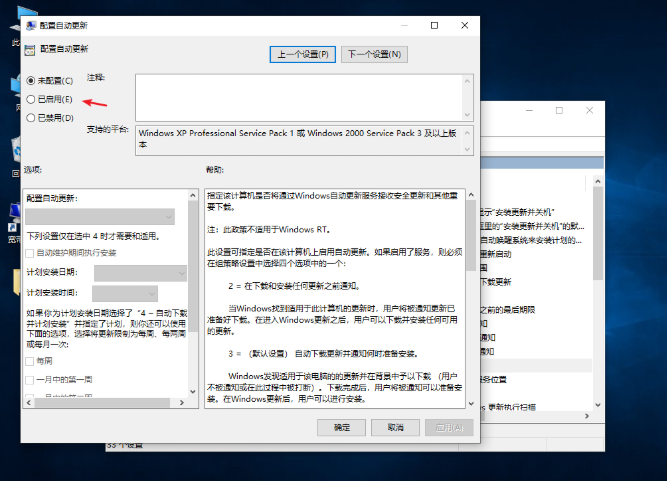Select the 已禁用(D) radio button

point(31,118)
